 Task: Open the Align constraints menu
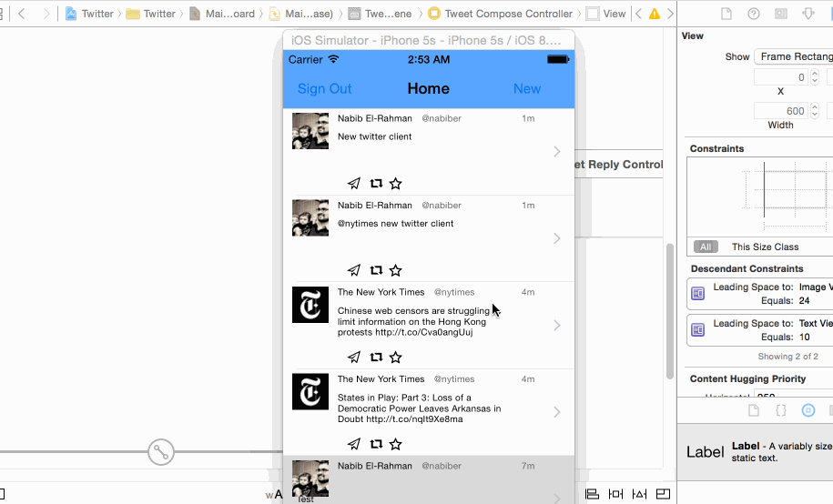coord(592,494)
